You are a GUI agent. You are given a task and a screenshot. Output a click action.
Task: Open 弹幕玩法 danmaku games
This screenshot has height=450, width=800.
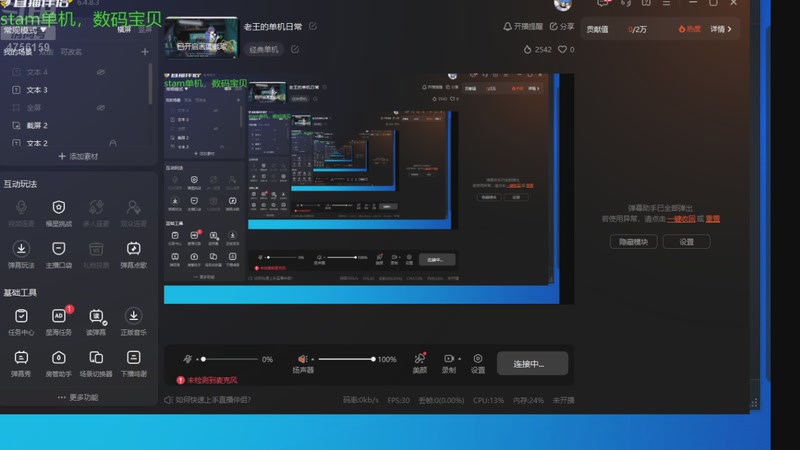coord(21,255)
